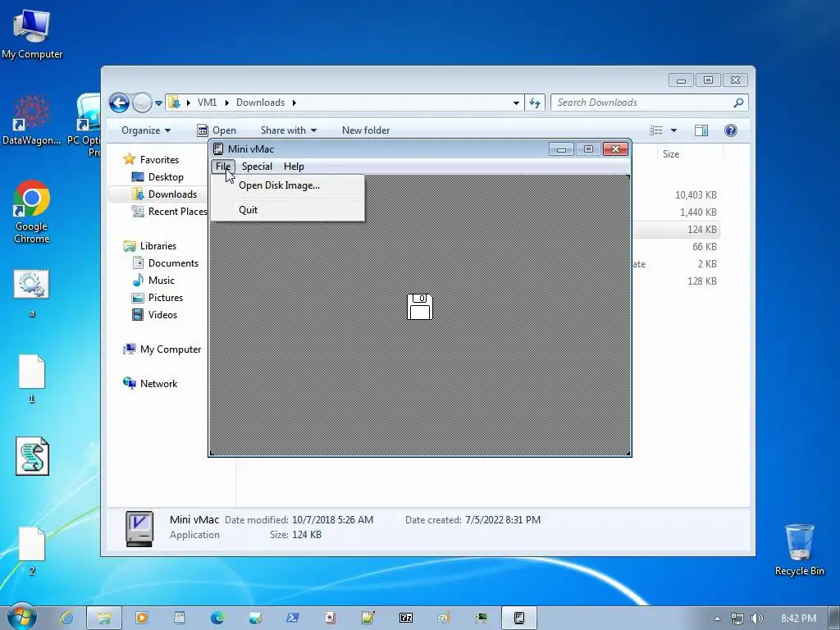
Task: Open 7-Zip from the taskbar
Action: (405, 618)
